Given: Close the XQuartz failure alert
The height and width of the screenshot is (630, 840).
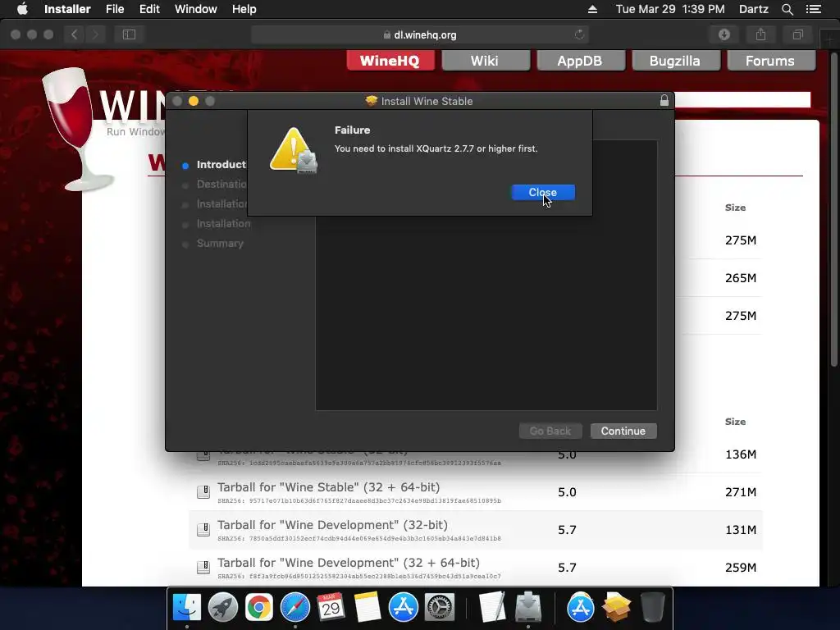Looking at the screenshot, I should (543, 192).
